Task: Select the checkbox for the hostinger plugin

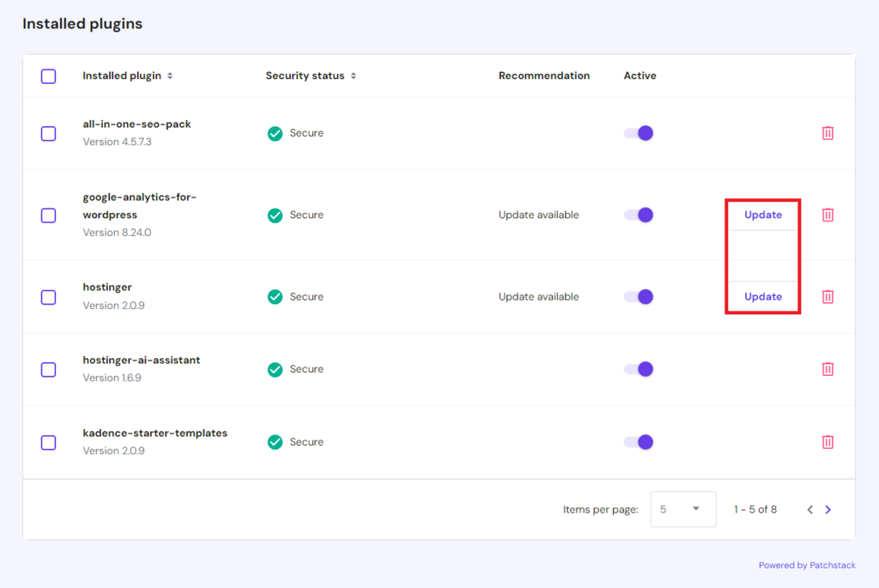Action: 48,296
